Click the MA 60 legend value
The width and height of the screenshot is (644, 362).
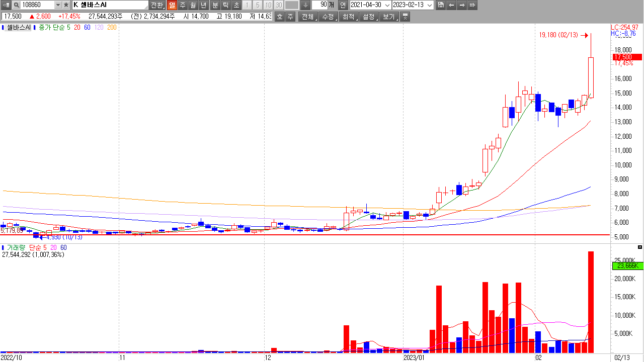coord(87,28)
